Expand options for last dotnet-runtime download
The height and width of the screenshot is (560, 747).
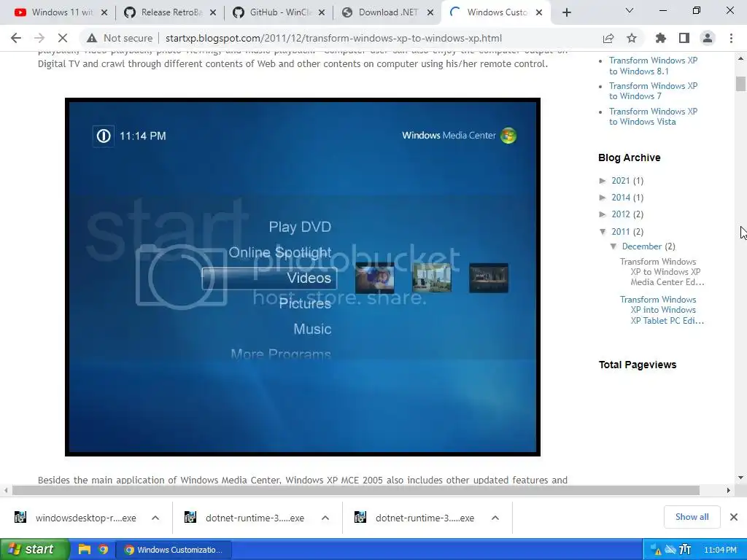click(x=495, y=518)
